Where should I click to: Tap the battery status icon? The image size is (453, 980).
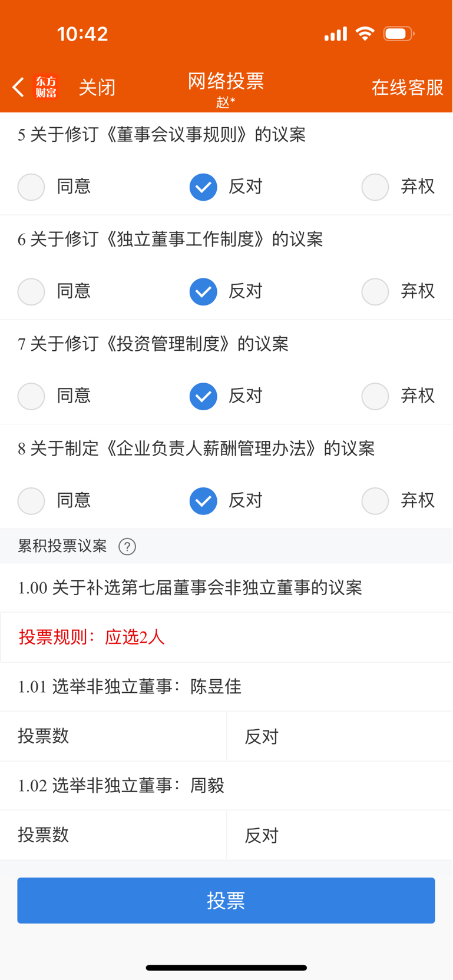tap(399, 34)
